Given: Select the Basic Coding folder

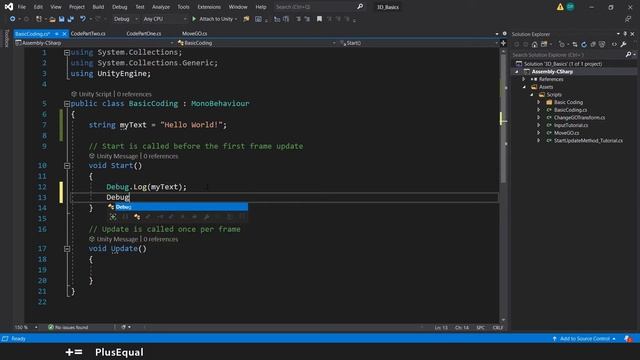Looking at the screenshot, I should 568,102.
